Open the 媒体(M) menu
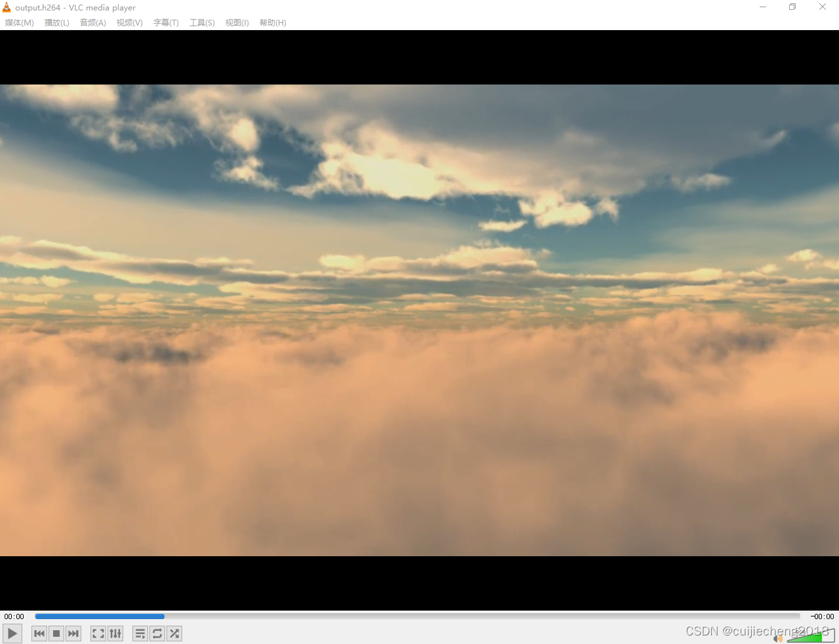The width and height of the screenshot is (839, 644). [19, 22]
